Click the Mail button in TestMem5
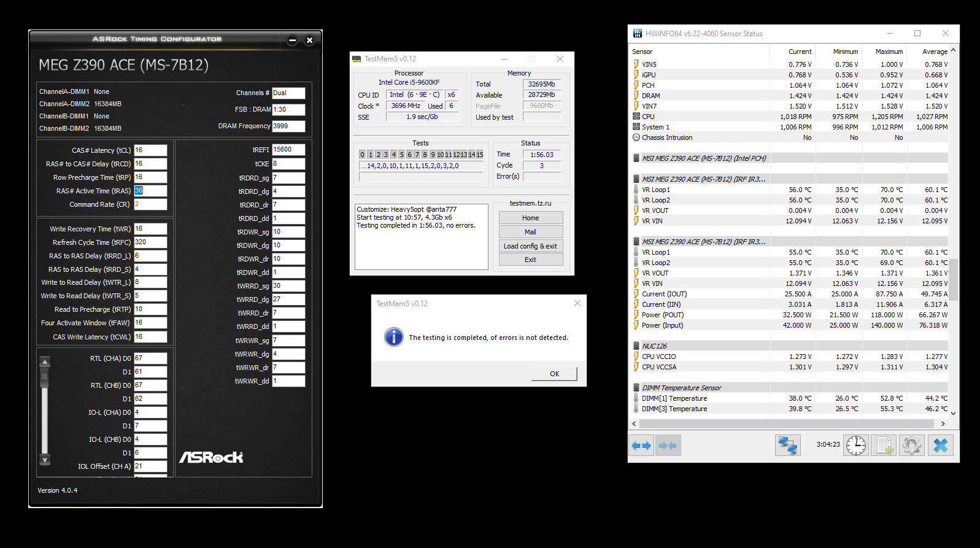This screenshot has height=548, width=980. pyautogui.click(x=531, y=232)
